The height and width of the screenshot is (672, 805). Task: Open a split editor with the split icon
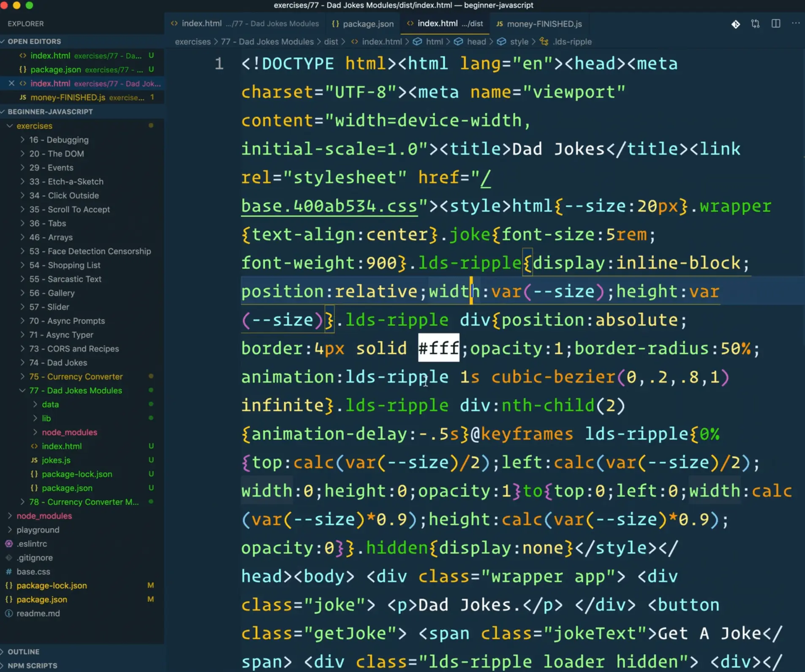point(776,24)
